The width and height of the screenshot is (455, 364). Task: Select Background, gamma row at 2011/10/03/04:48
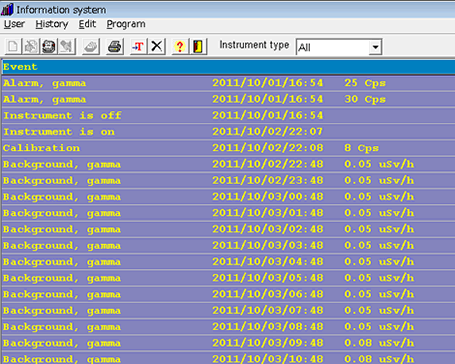228,262
